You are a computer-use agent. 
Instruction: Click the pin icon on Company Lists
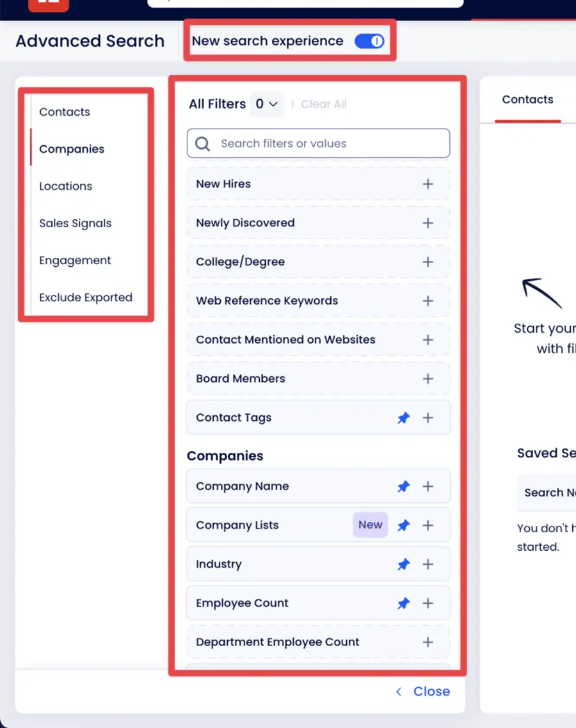[x=403, y=525]
